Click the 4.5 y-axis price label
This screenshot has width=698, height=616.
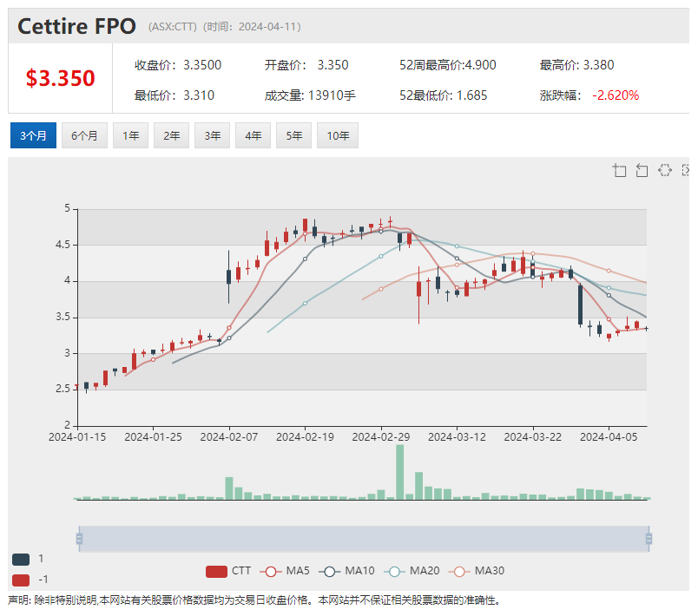click(63, 245)
